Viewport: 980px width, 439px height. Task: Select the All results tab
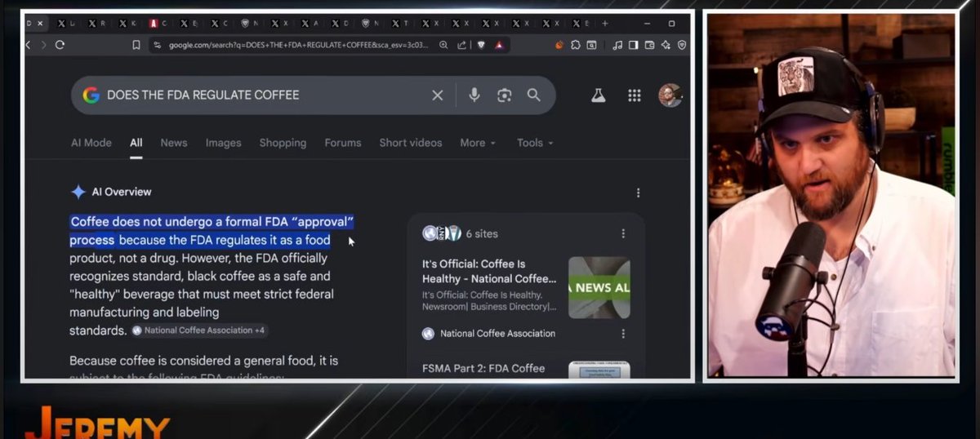[x=136, y=143]
